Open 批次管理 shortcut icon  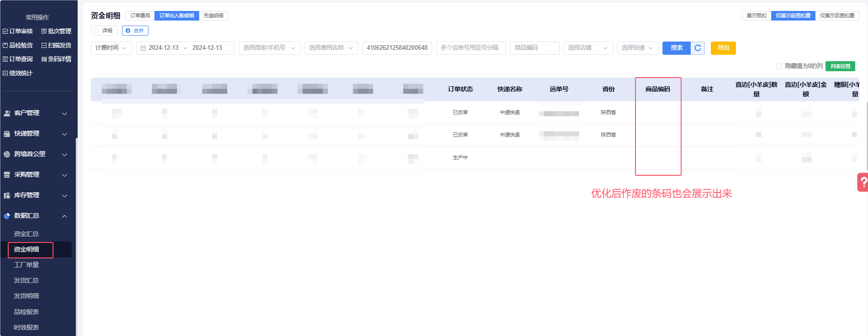pos(44,31)
